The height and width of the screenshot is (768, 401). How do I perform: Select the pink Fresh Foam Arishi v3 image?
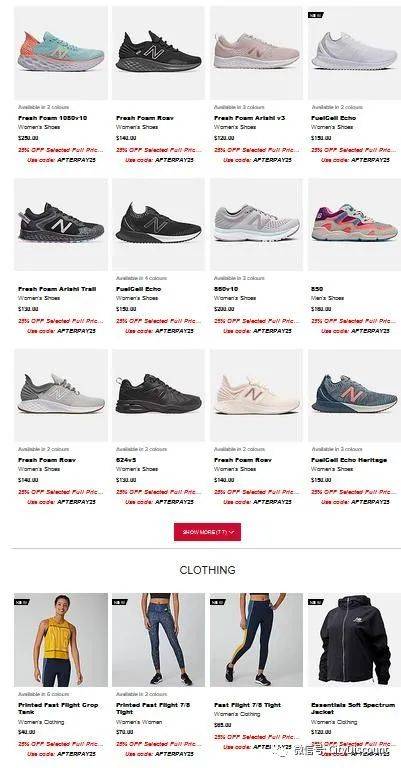257,53
